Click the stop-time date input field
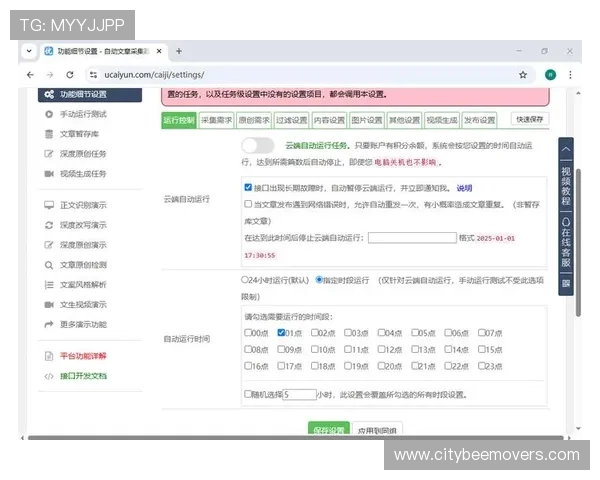 click(412, 238)
